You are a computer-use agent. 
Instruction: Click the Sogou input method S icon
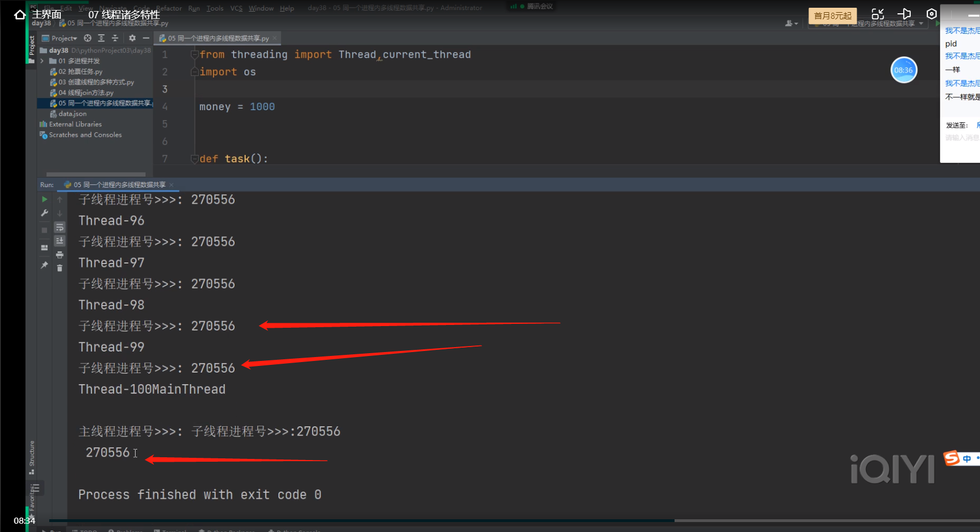[x=952, y=458]
